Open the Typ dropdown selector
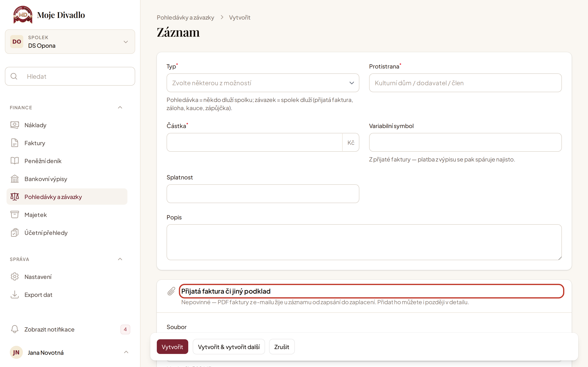 coord(263,83)
